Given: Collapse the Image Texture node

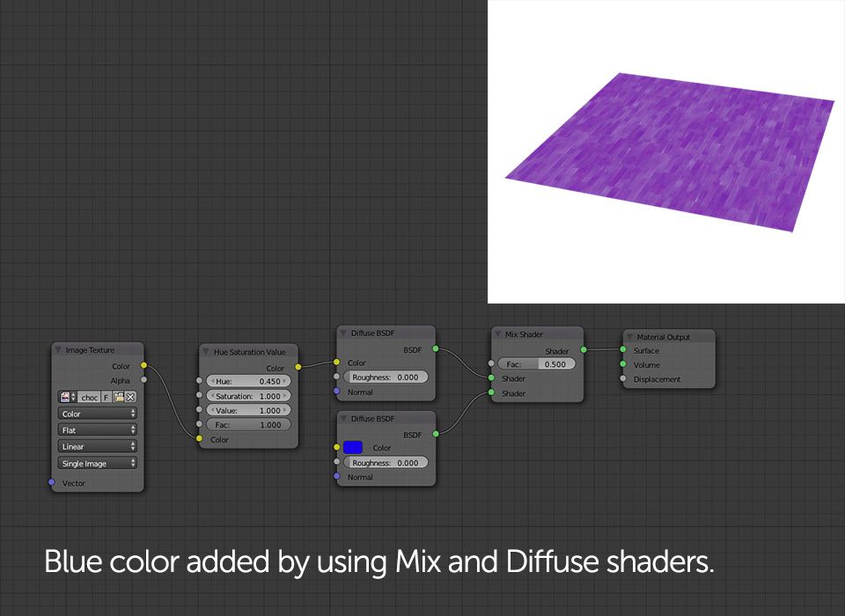Looking at the screenshot, I should [58, 349].
